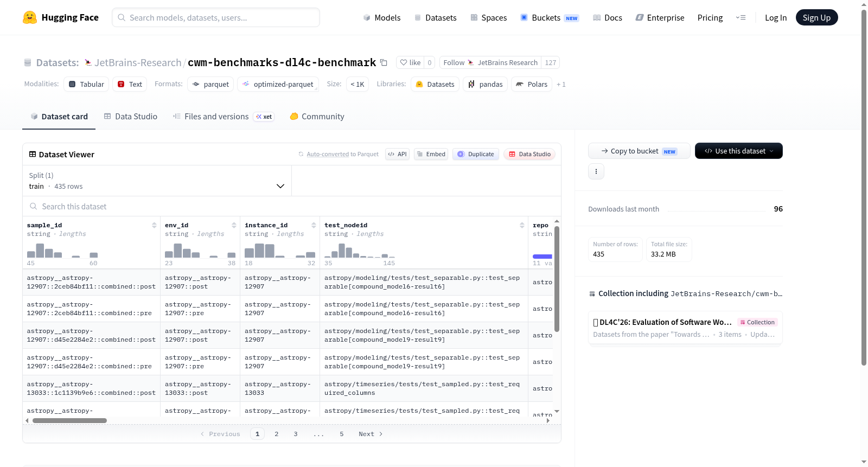The image size is (868, 467).
Task: Select the Datasets library tag
Action: click(435, 84)
